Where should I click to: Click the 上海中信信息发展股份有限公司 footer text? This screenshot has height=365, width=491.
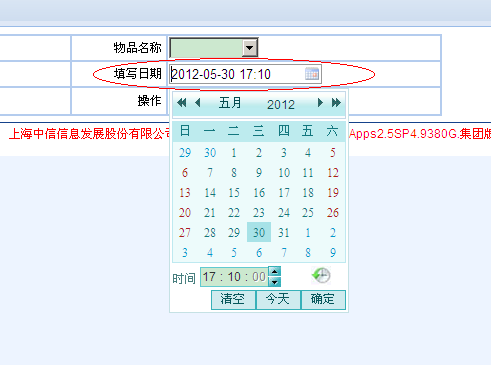click(x=90, y=134)
